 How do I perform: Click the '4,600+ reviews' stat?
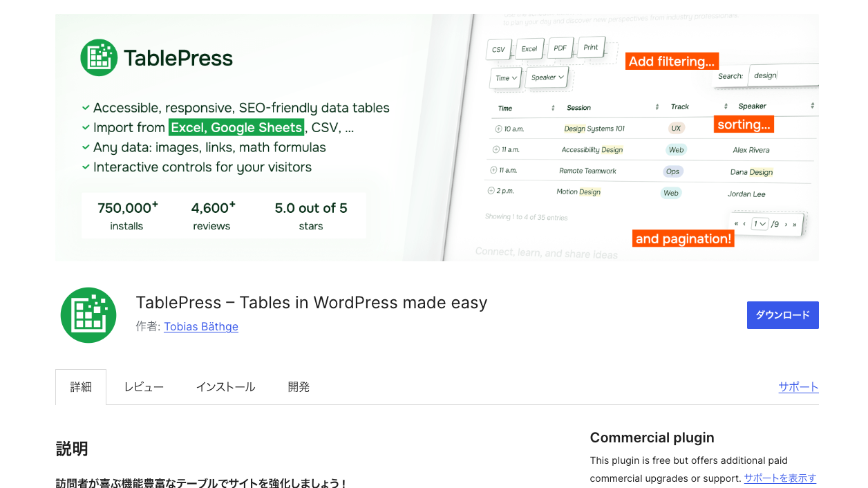pos(212,216)
